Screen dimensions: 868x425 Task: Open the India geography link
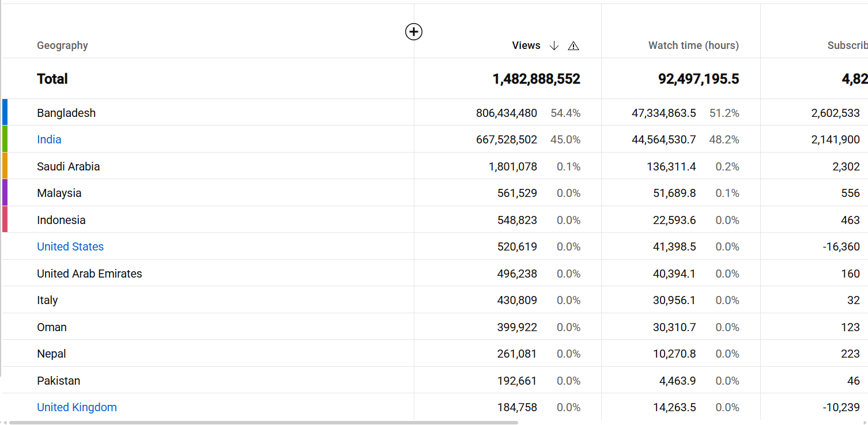pos(49,139)
